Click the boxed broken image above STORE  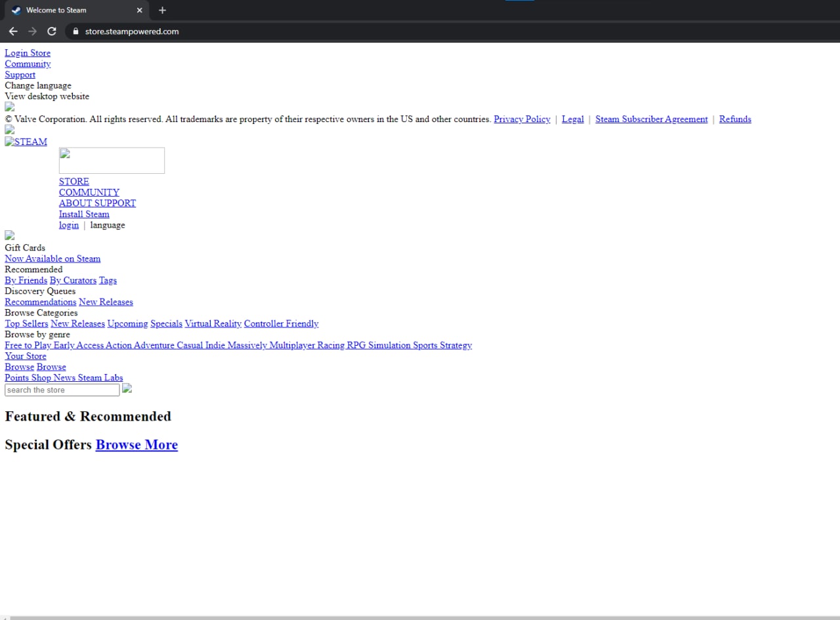[112, 161]
